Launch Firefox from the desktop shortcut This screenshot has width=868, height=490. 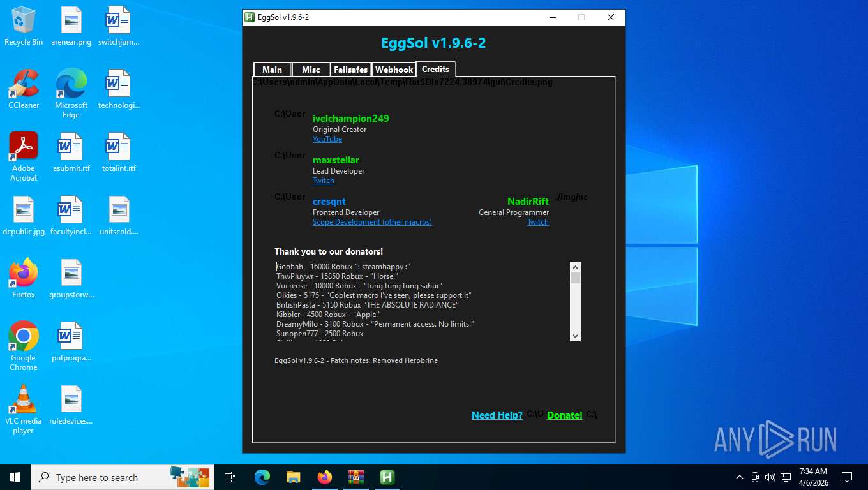pos(24,279)
